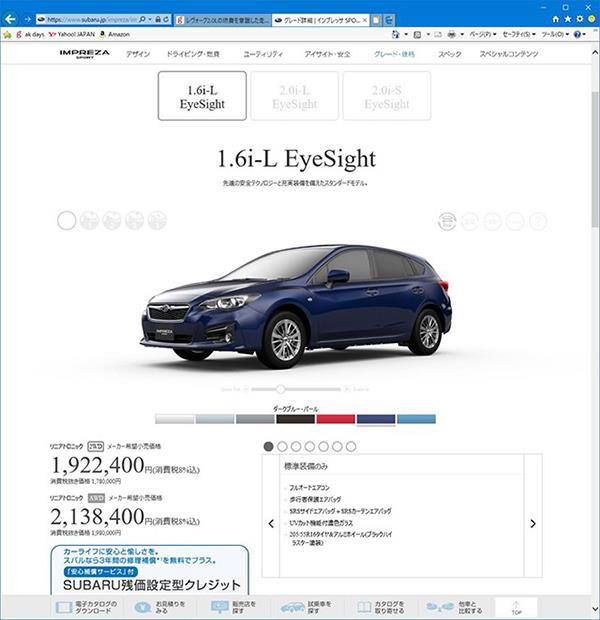Click the find dealer icon in bottom bar
Image resolution: width=600 pixels, height=620 pixels.
220,607
